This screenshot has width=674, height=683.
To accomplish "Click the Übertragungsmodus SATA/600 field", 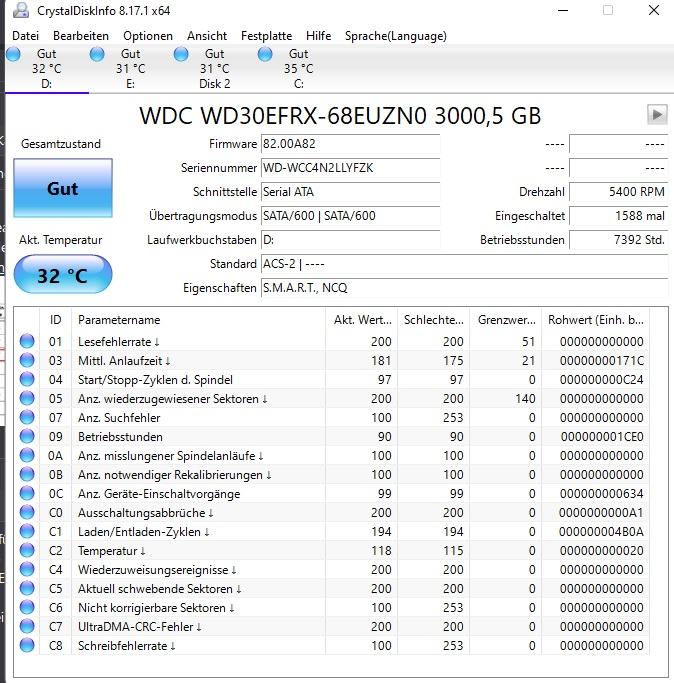I will click(350, 216).
